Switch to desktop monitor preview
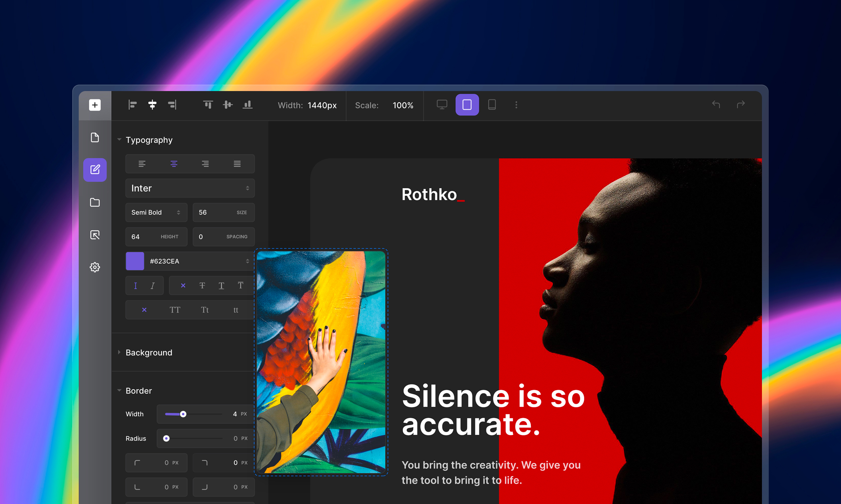This screenshot has width=841, height=504. (x=442, y=104)
